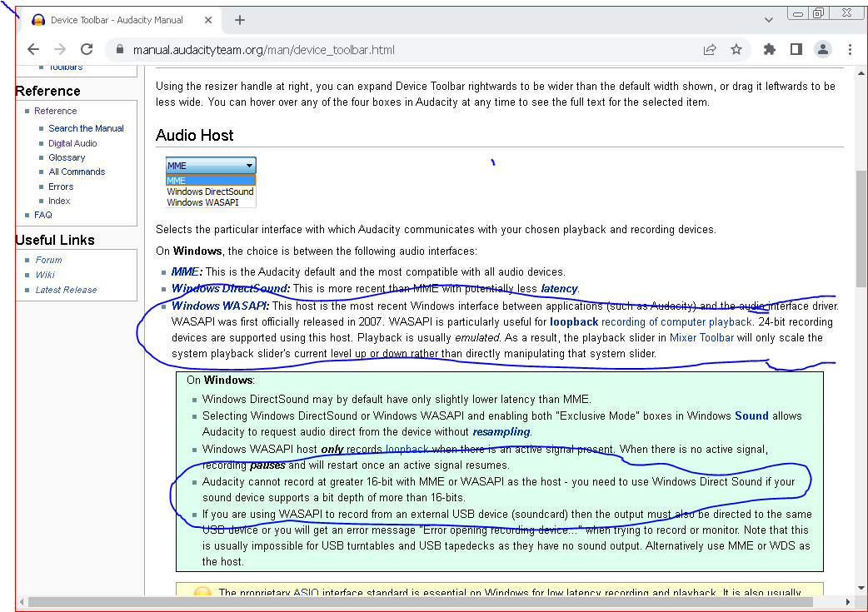Follow the resampling link
The width and height of the screenshot is (868, 612).
tap(501, 431)
